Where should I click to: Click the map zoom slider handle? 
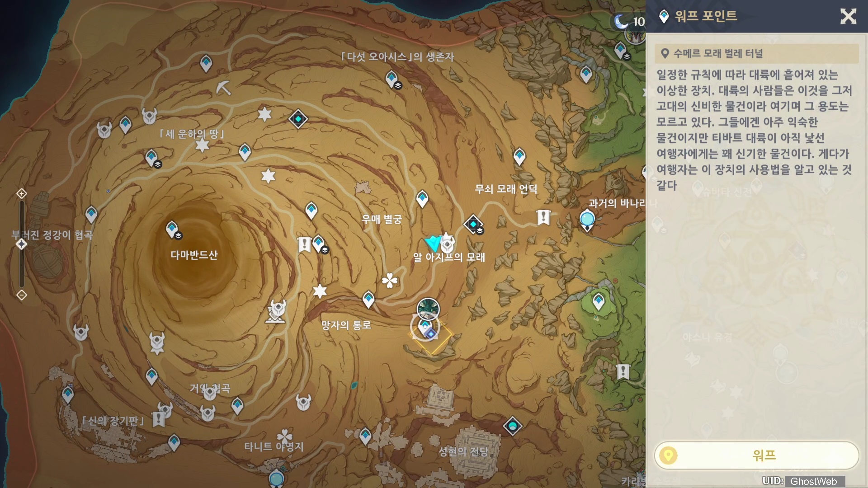coord(21,244)
